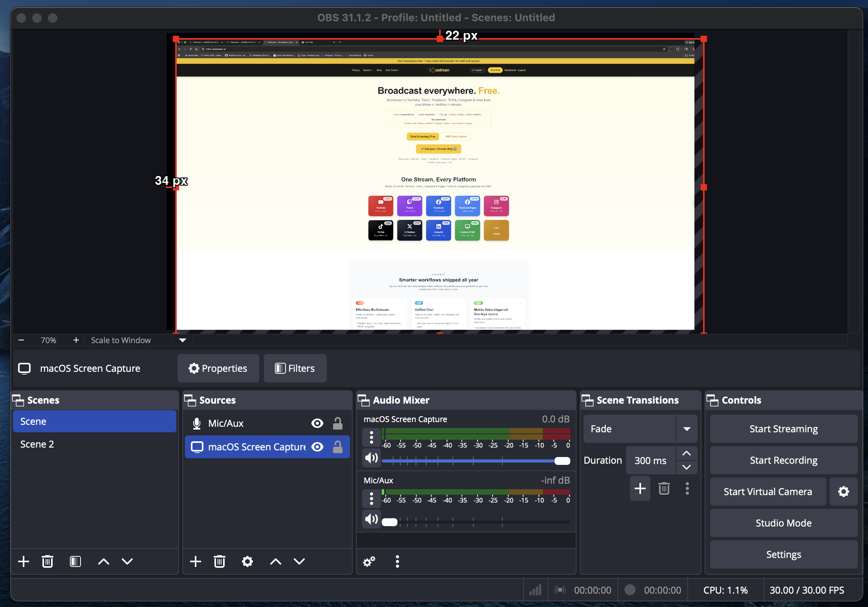This screenshot has height=607, width=868.
Task: Move source down with arrow icon
Action: tap(299, 561)
